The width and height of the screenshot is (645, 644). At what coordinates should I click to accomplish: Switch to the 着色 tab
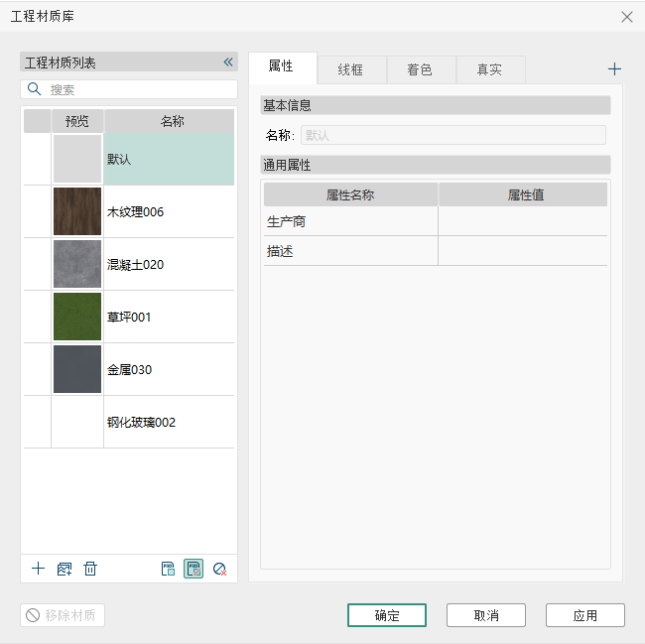tap(420, 69)
